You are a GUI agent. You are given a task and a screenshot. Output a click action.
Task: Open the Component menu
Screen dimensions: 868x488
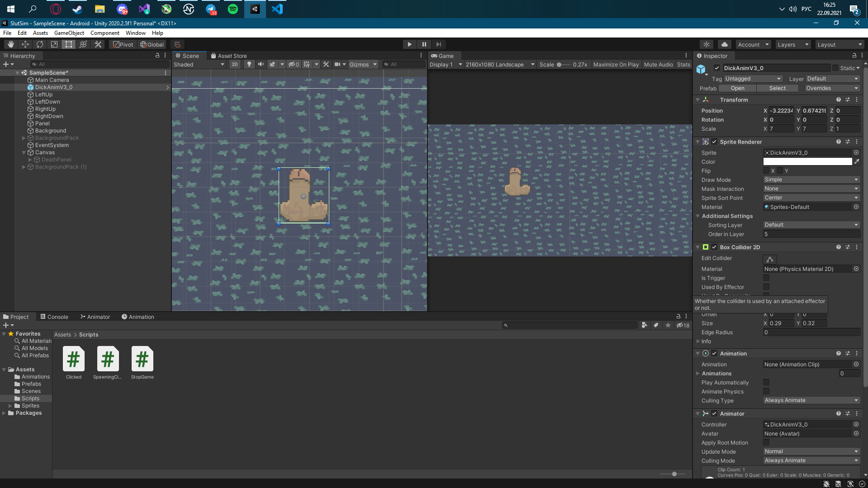coord(105,33)
